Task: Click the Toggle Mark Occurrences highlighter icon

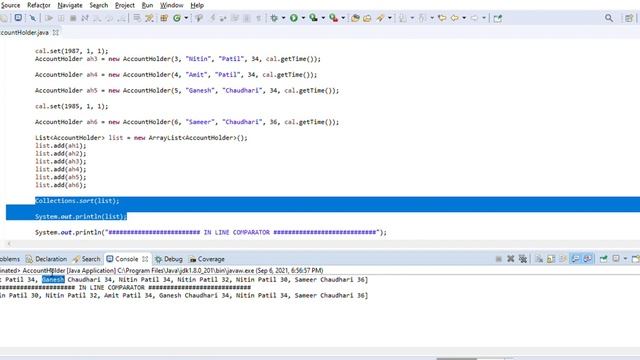Action: (x=380, y=18)
